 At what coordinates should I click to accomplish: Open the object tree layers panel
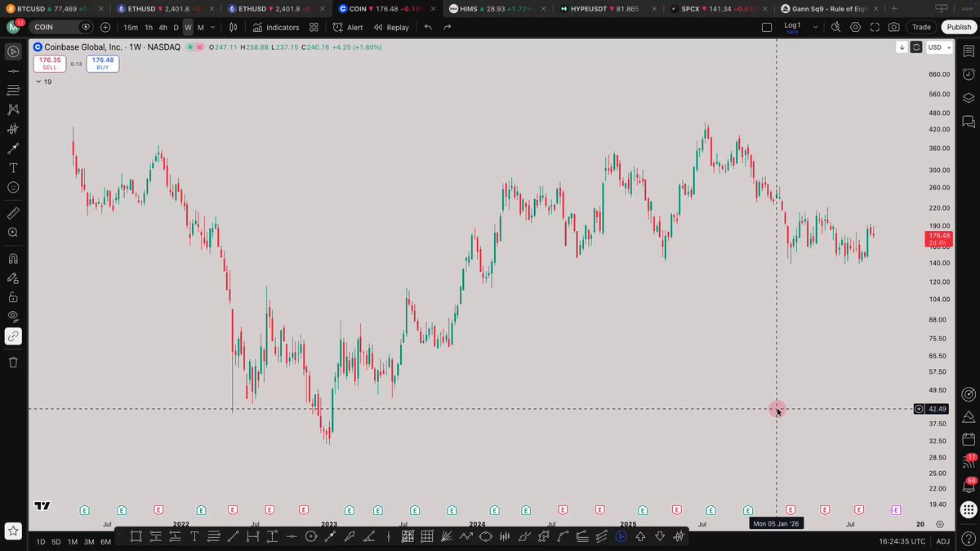click(x=969, y=98)
